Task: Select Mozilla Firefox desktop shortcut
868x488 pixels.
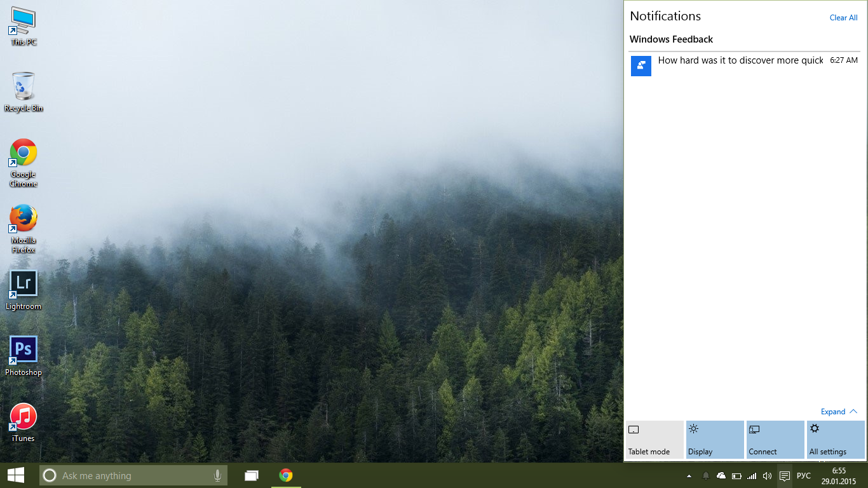Action: pyautogui.click(x=24, y=229)
